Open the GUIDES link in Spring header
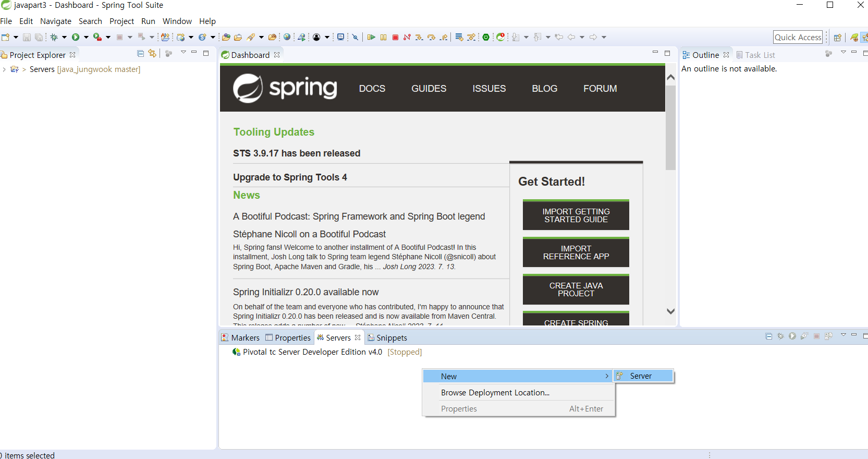 429,89
